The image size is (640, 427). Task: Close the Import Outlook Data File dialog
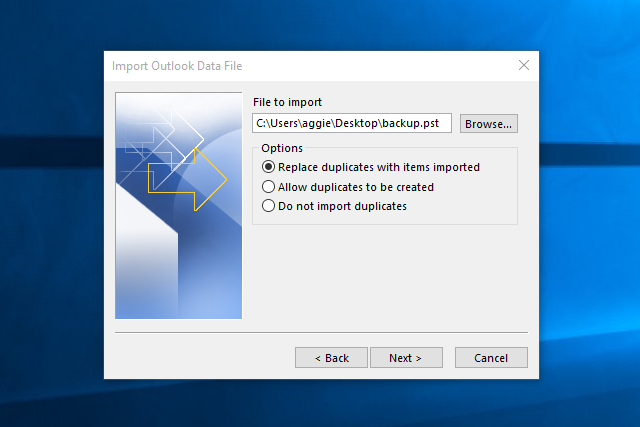pyautogui.click(x=524, y=65)
